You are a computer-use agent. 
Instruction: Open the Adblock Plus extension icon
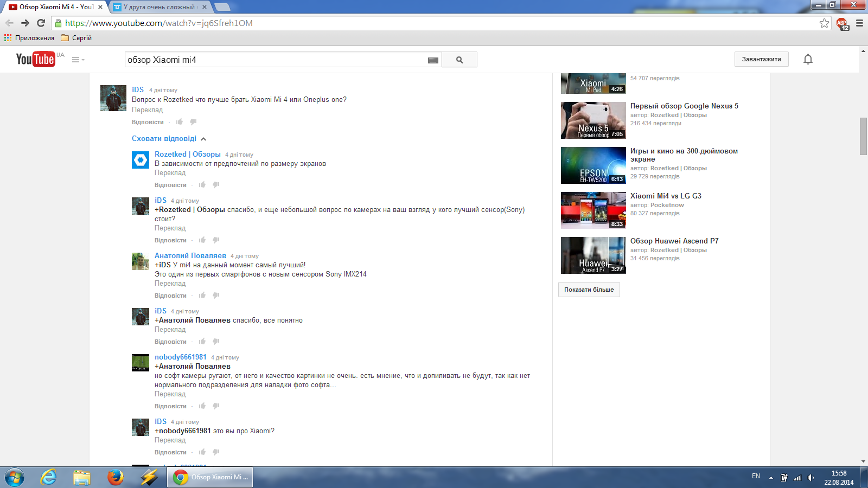842,23
